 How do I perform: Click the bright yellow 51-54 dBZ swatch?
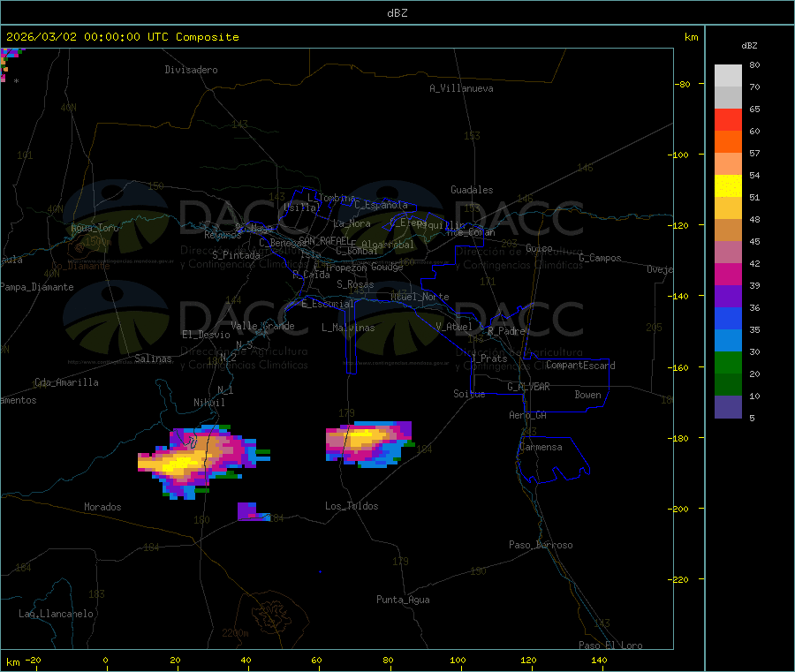point(728,186)
